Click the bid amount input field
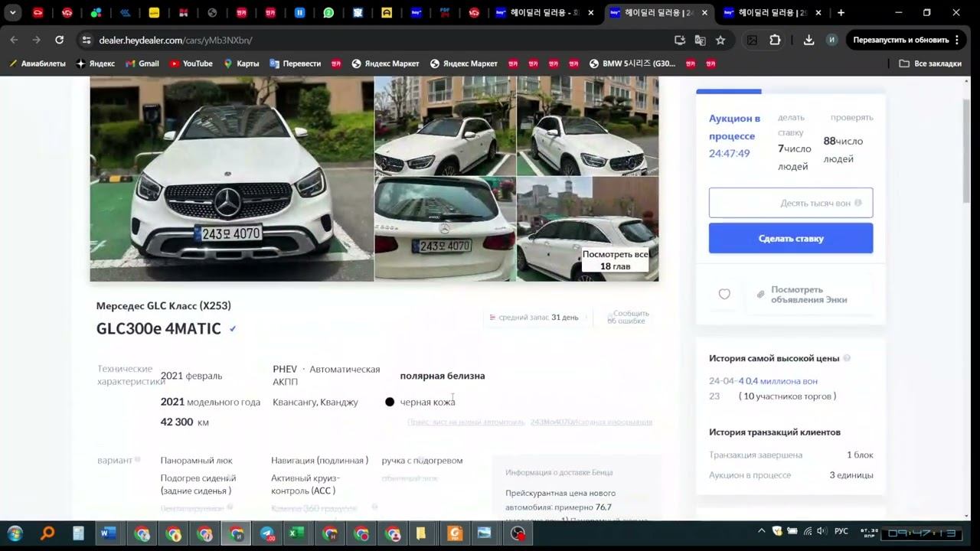 tap(791, 203)
